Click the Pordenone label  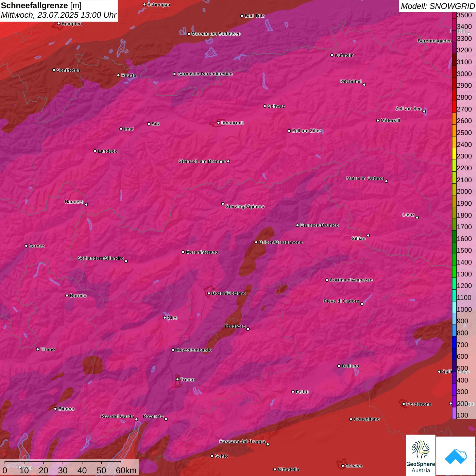point(419,404)
